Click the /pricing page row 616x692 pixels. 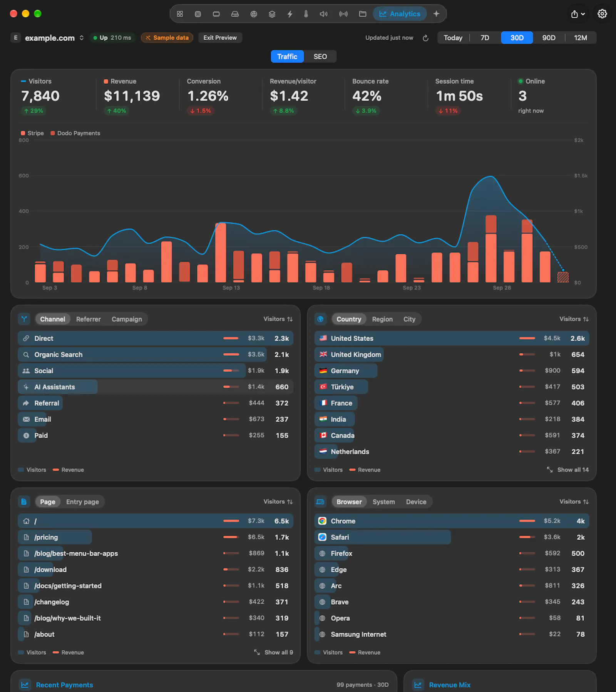pyautogui.click(x=156, y=537)
